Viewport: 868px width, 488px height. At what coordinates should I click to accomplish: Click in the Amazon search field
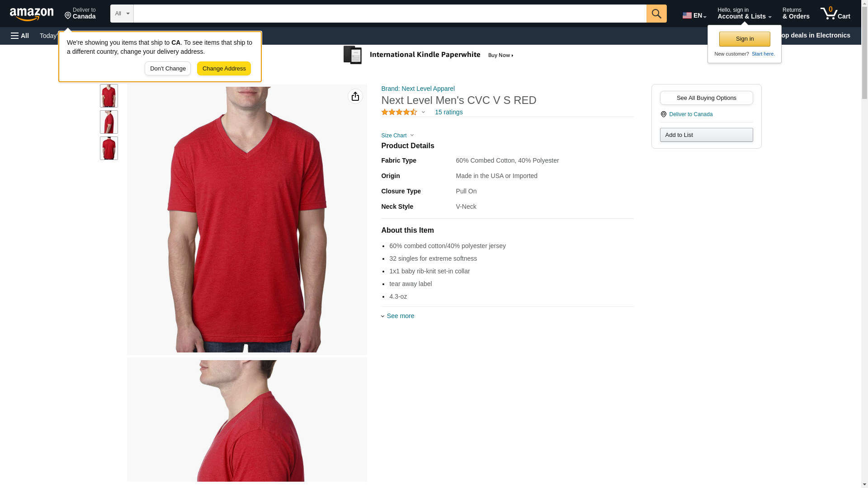390,14
